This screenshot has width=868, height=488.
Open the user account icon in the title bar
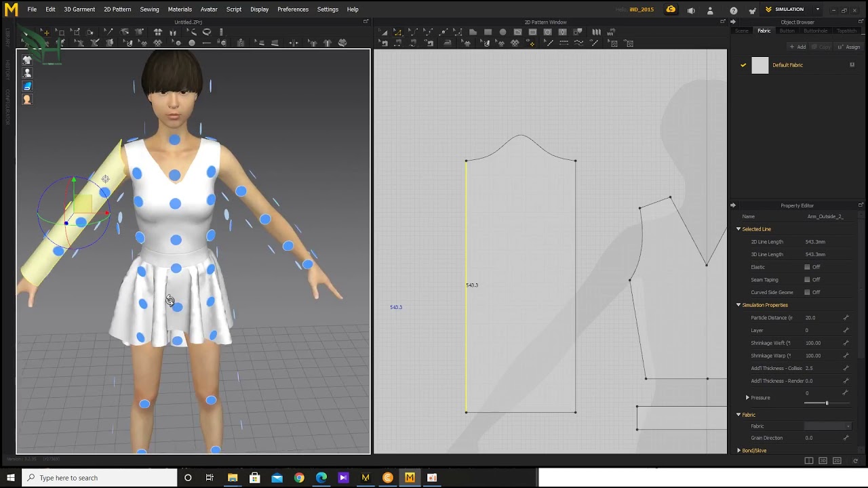[710, 9]
